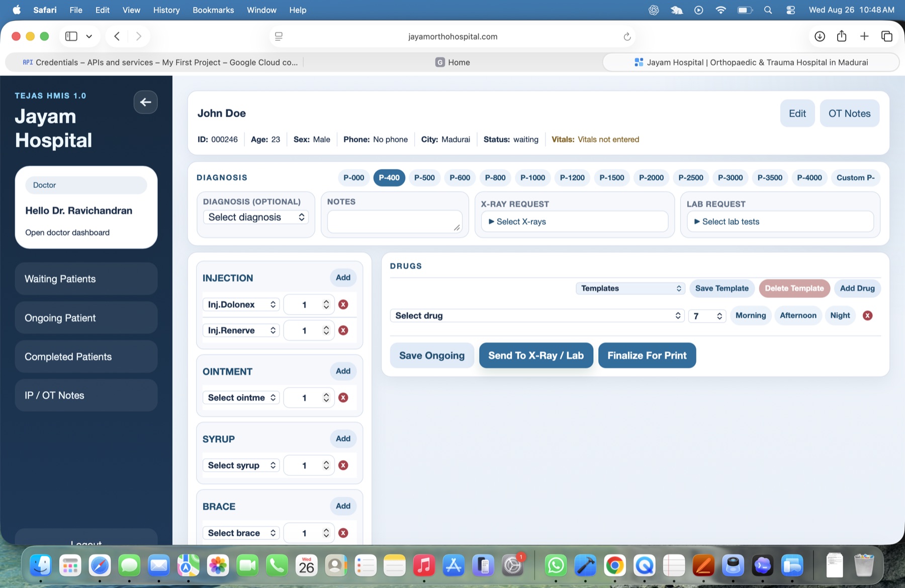
Task: Remove the ointment row with red X
Action: click(x=343, y=398)
